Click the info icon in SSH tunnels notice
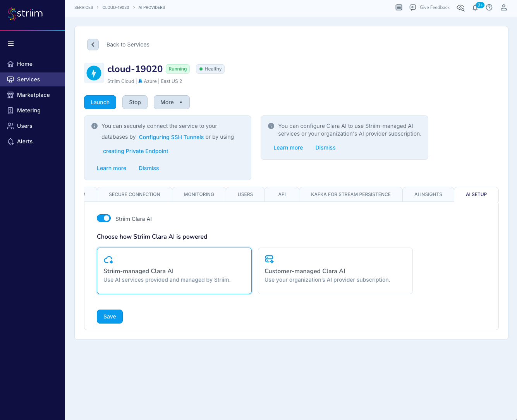Viewport: 517px width, 420px height. point(94,126)
